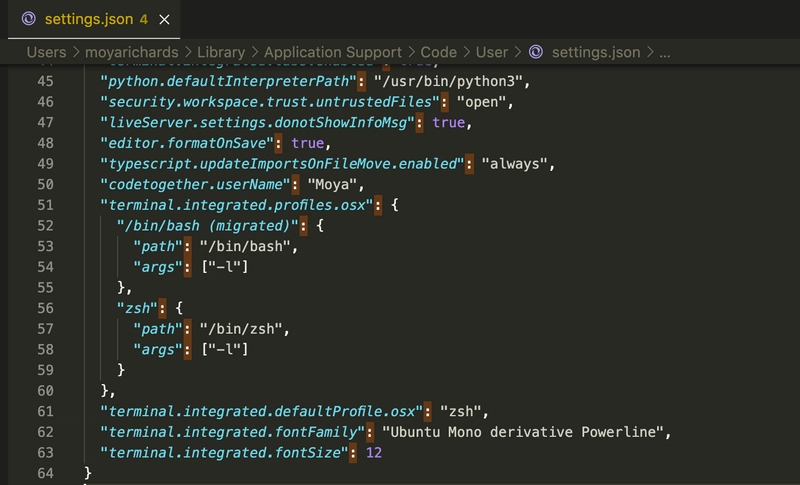
Task: Click the "always" value on line 49
Action: (514, 164)
